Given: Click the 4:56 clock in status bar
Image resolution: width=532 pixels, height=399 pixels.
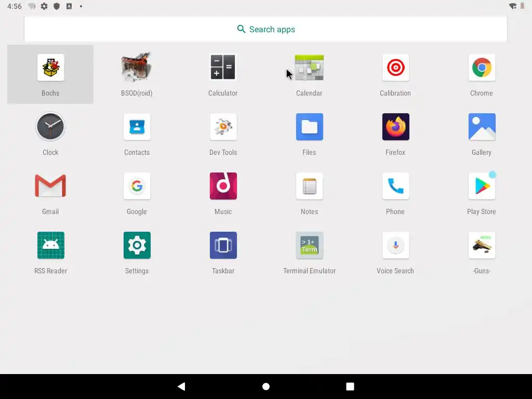Looking at the screenshot, I should tap(14, 6).
